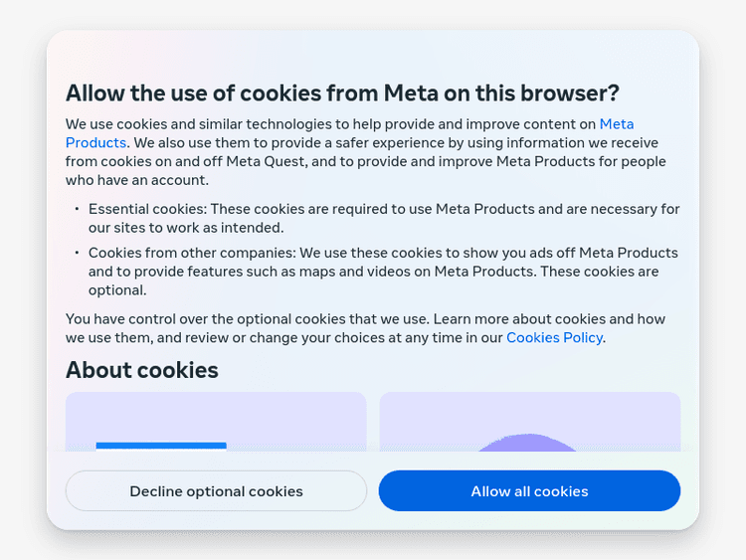Click the 'You have control over' paragraph
746x560 pixels.
[247, 319]
